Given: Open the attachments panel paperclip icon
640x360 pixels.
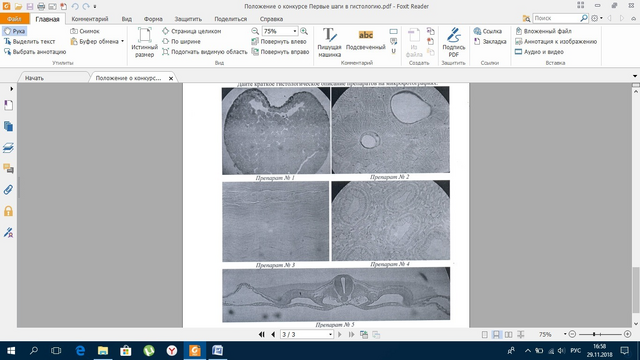Looking at the screenshot, I should click(8, 190).
